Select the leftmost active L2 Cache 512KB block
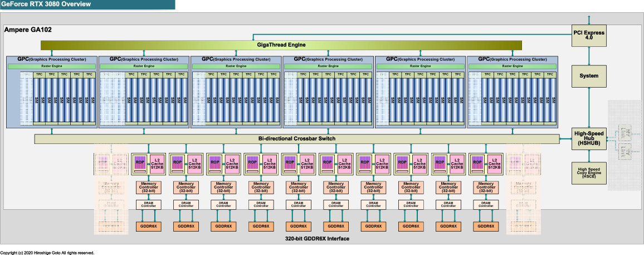Image resolution: width=644 pixels, height=255 pixels. click(157, 163)
